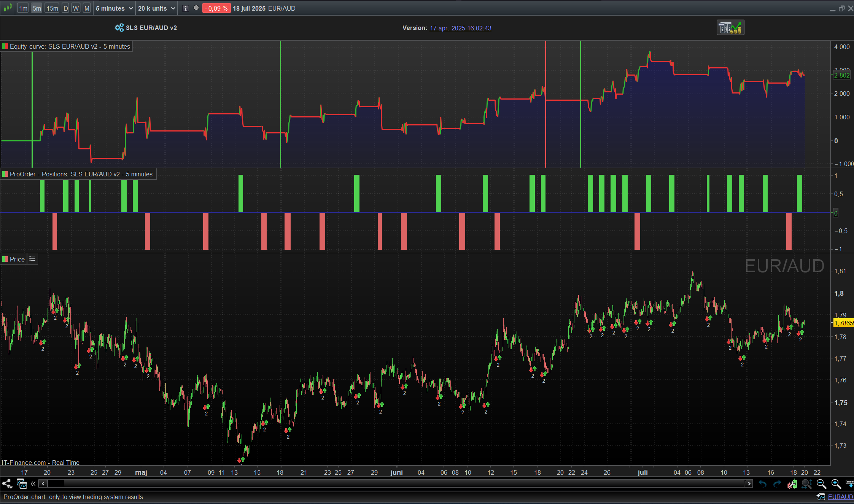Switch to the D daily timeframe
854x504 pixels.
coord(65,8)
